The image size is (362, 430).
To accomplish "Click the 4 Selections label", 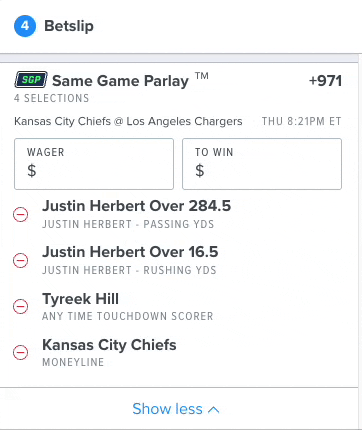I will click(x=52, y=98).
